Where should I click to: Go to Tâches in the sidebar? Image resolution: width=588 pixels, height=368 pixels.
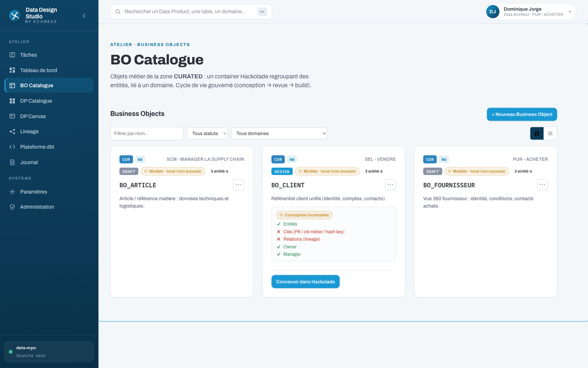point(49,55)
